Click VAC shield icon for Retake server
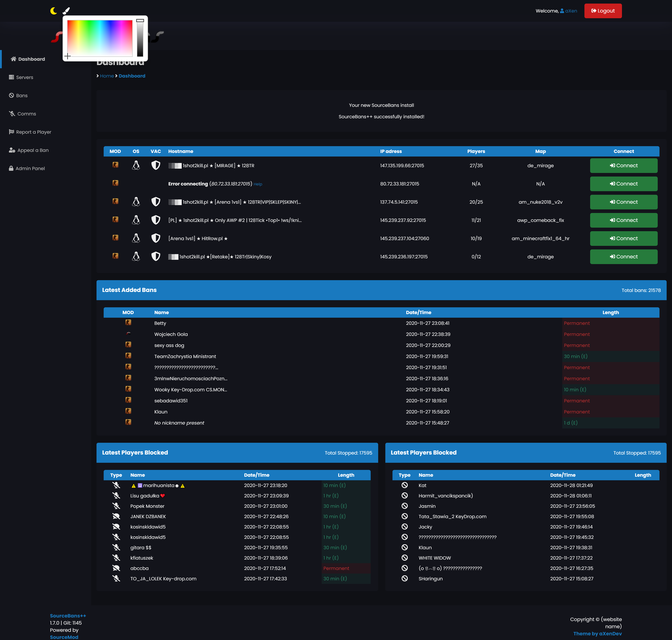Screen dimensions: 672x640 [x=156, y=257]
